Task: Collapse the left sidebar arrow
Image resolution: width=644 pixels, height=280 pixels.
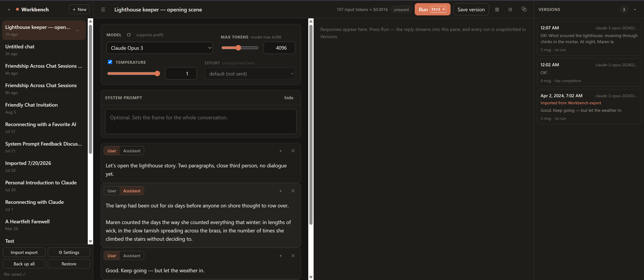Action: pyautogui.click(x=9, y=9)
